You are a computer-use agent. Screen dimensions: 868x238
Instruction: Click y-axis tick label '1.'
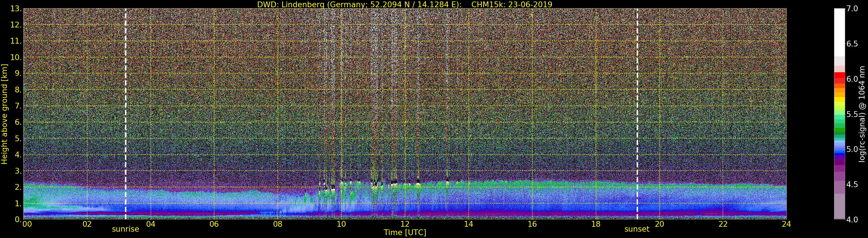[x=18, y=203]
